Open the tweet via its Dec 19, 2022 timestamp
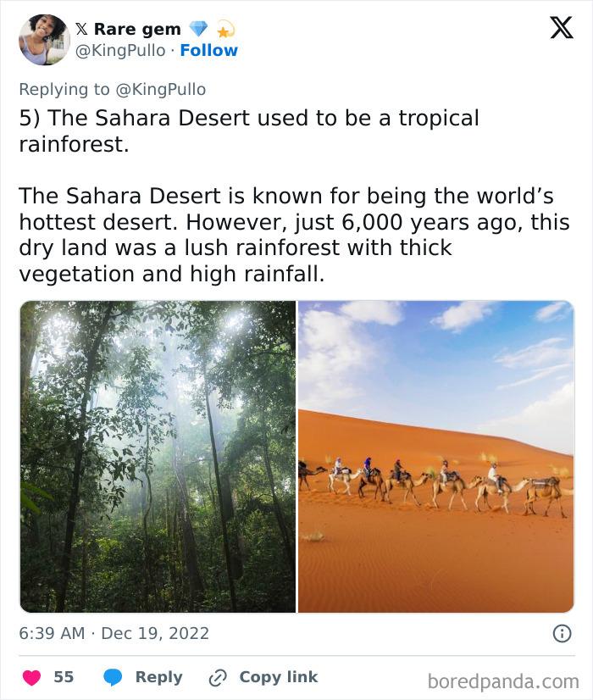This screenshot has width=593, height=700. [114, 631]
